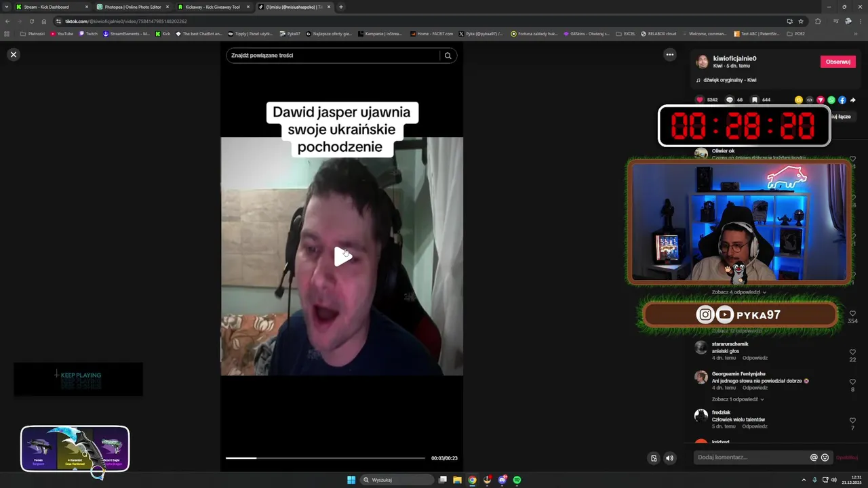This screenshot has height=488, width=868.
Task: Seek on the video progress bar
Action: point(325,458)
